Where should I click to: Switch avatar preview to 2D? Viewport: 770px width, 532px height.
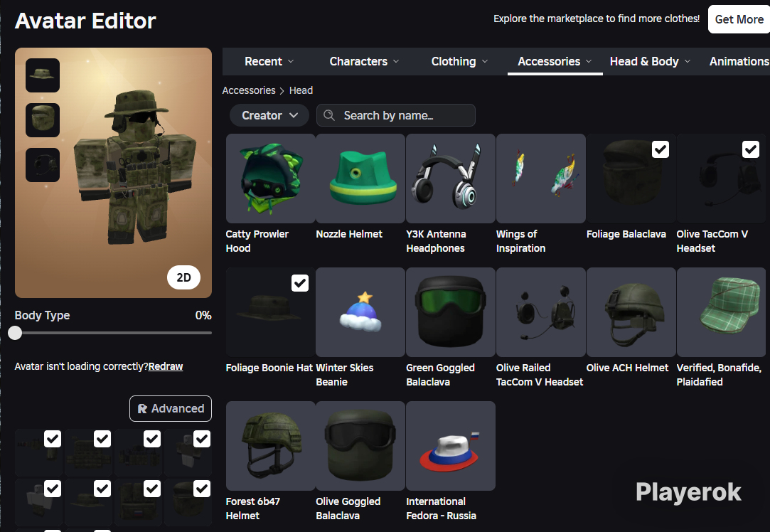(x=183, y=277)
